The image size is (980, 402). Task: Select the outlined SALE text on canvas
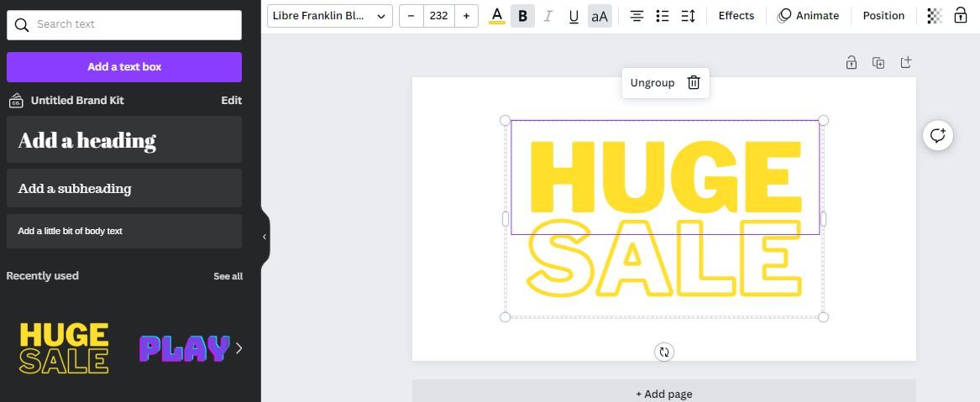click(663, 257)
